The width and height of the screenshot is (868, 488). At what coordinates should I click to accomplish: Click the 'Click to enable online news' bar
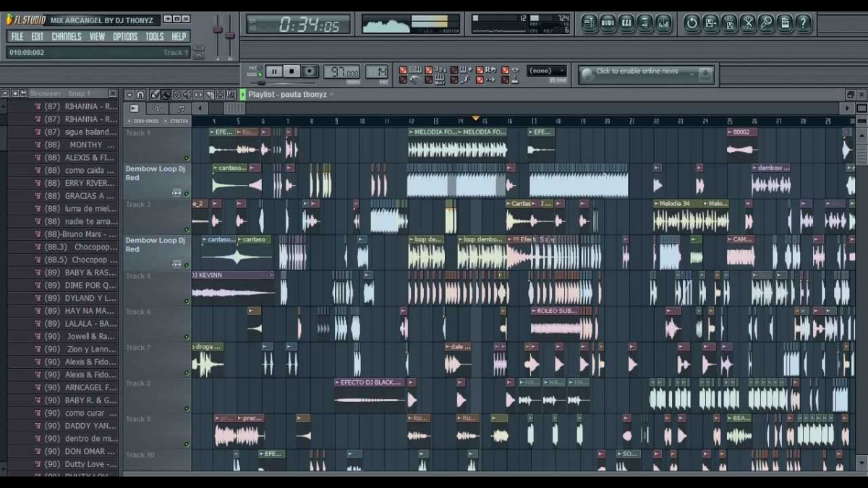pos(647,74)
